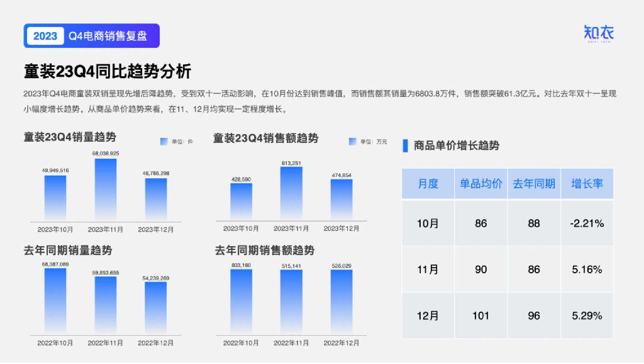The image size is (644, 364).
Task: Select the 2022年12月 sales bar 526,029
Action: point(341,302)
